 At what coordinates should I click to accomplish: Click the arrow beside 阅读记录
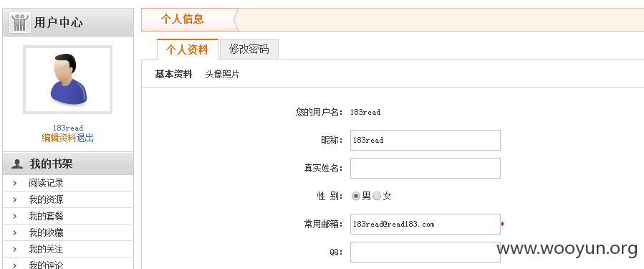(x=15, y=184)
